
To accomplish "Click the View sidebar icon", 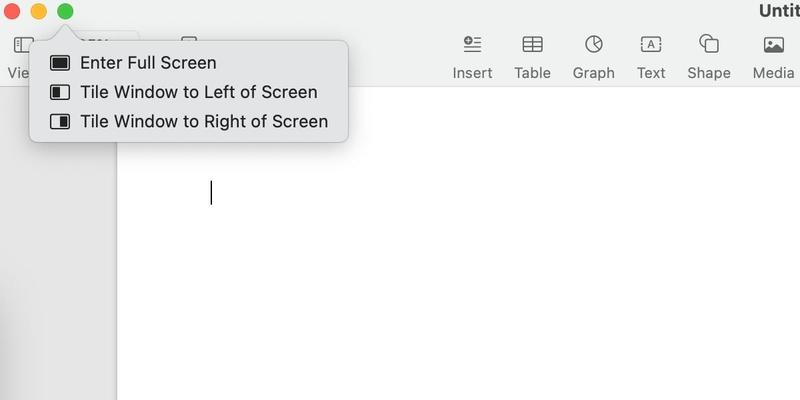I will click(x=21, y=45).
